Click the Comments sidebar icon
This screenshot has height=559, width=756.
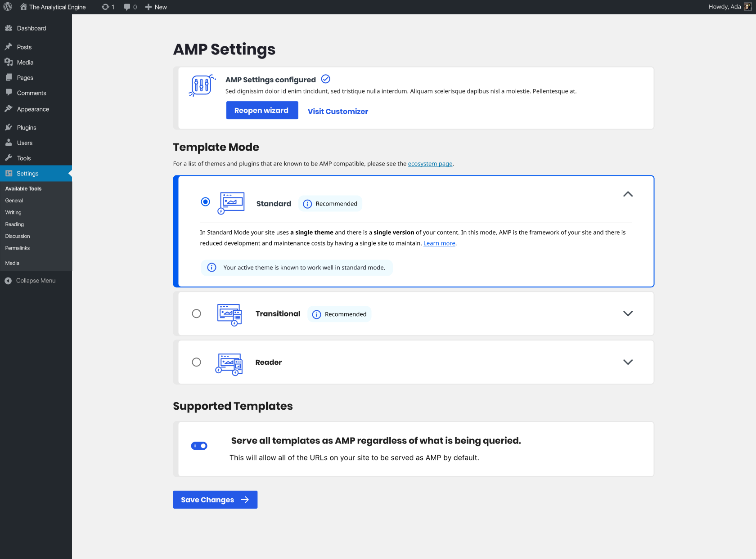point(9,93)
